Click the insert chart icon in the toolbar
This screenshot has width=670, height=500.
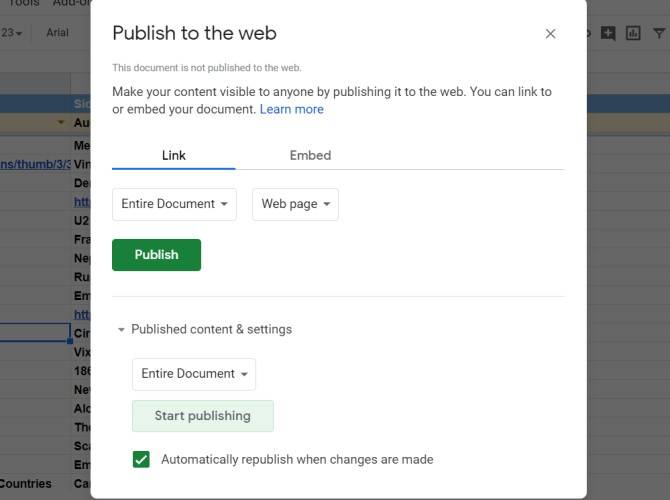click(633, 33)
